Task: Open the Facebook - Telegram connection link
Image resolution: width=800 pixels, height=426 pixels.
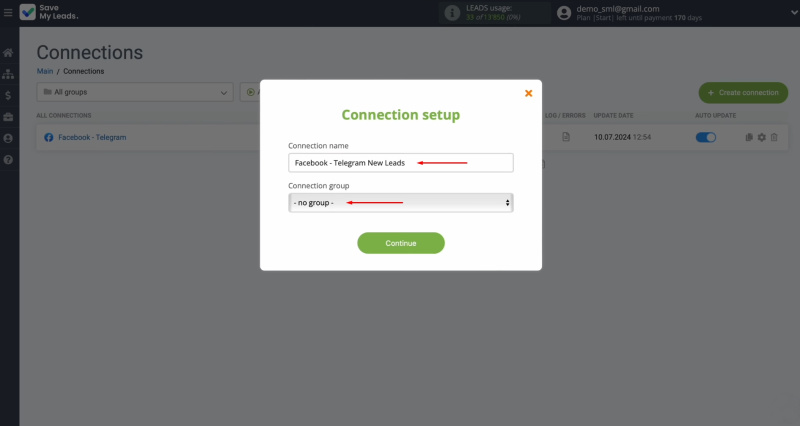Action: [x=92, y=137]
